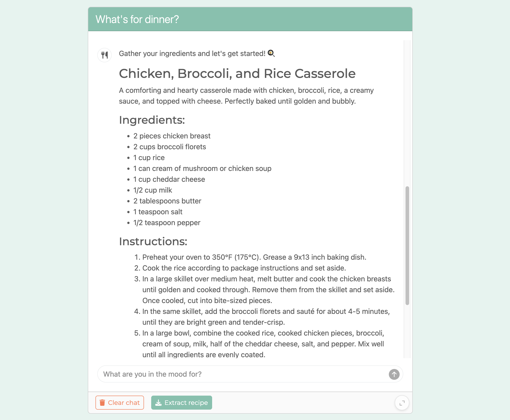Select the "2 pieces chicken breast" ingredient
510x420 pixels.
click(172, 136)
